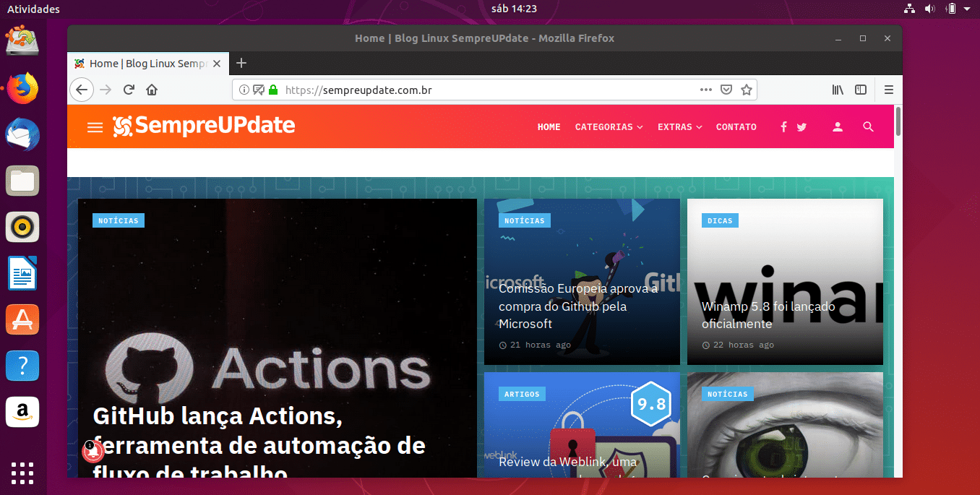The image size is (980, 495).
Task: Launch Rhythmbox from the dock
Action: point(22,227)
